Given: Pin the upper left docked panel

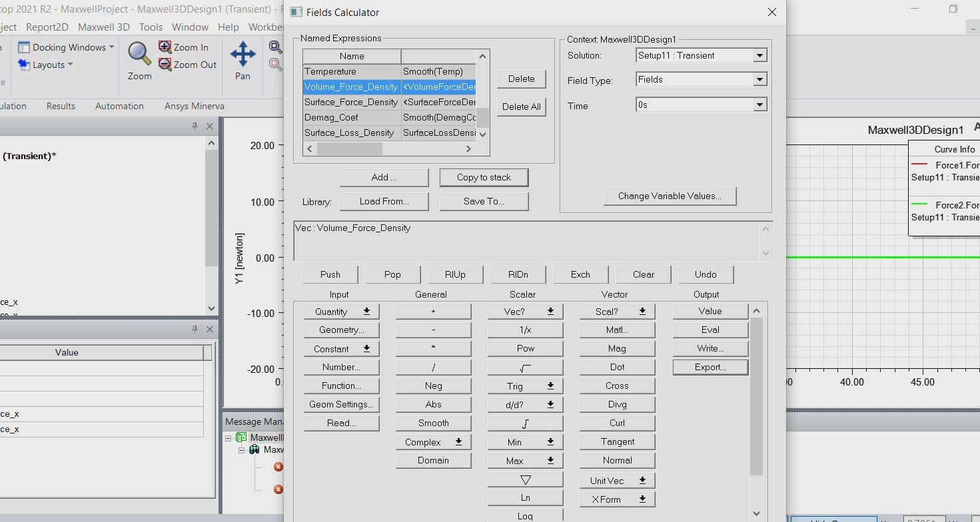Looking at the screenshot, I should tap(195, 126).
